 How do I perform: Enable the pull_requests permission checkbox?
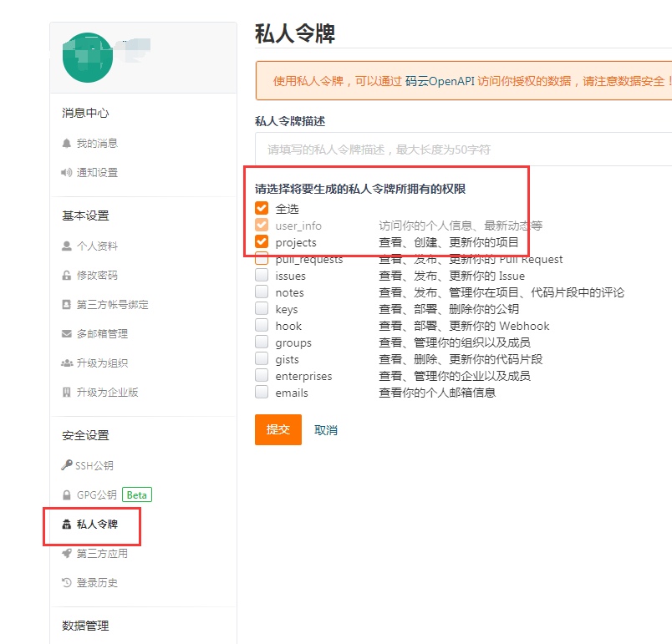click(x=262, y=258)
